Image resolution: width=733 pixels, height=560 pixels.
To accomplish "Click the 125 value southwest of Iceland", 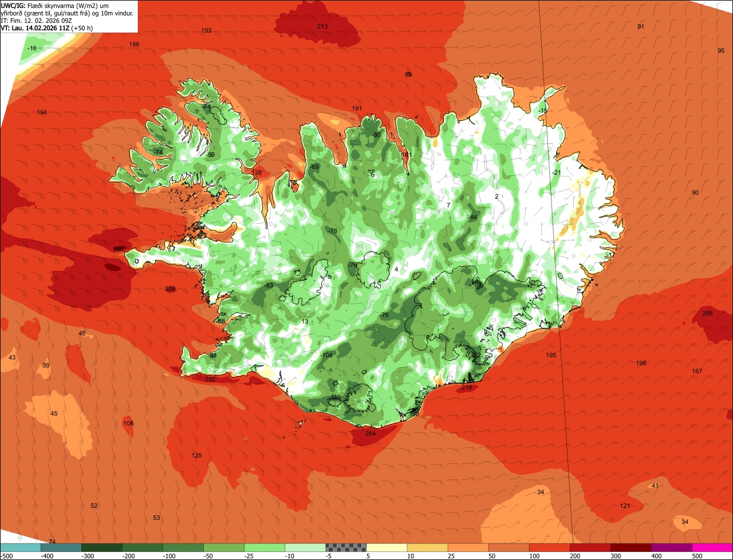I will pyautogui.click(x=196, y=455).
